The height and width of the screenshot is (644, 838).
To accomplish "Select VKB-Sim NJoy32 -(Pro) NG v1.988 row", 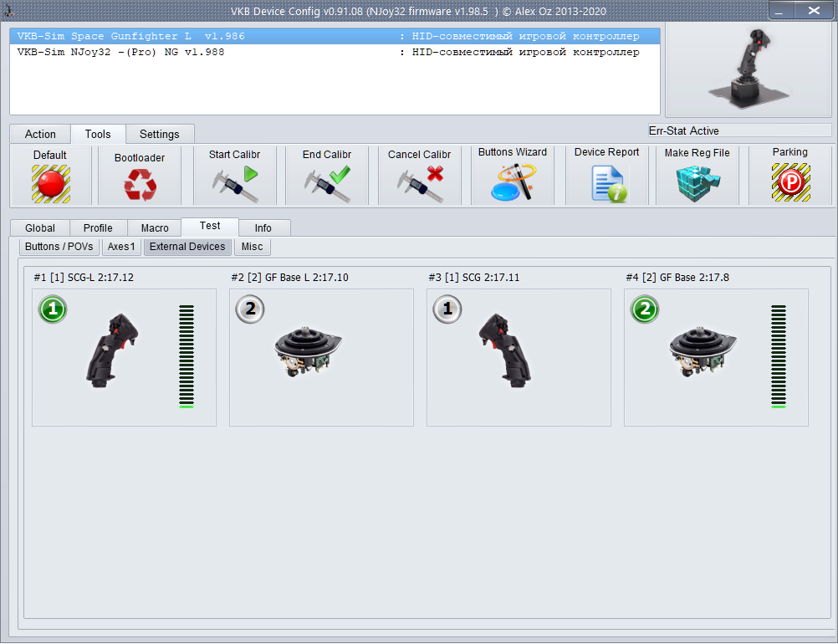I will tap(335, 52).
